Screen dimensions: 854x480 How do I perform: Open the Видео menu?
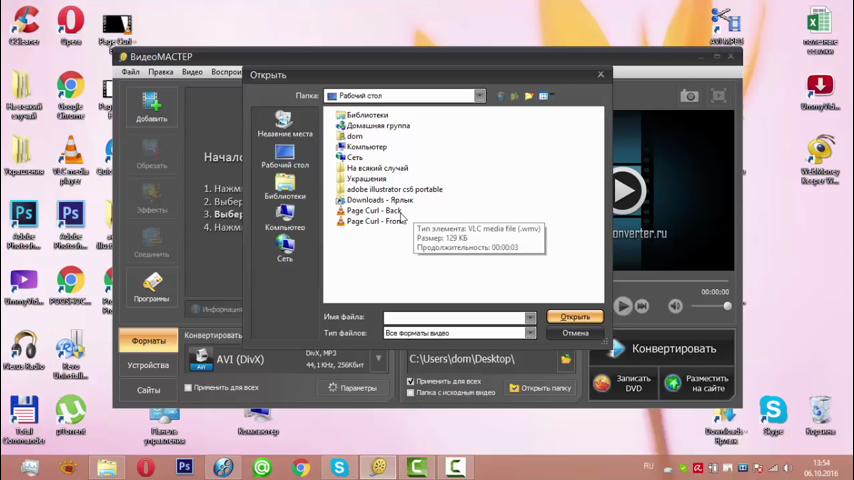pyautogui.click(x=192, y=72)
